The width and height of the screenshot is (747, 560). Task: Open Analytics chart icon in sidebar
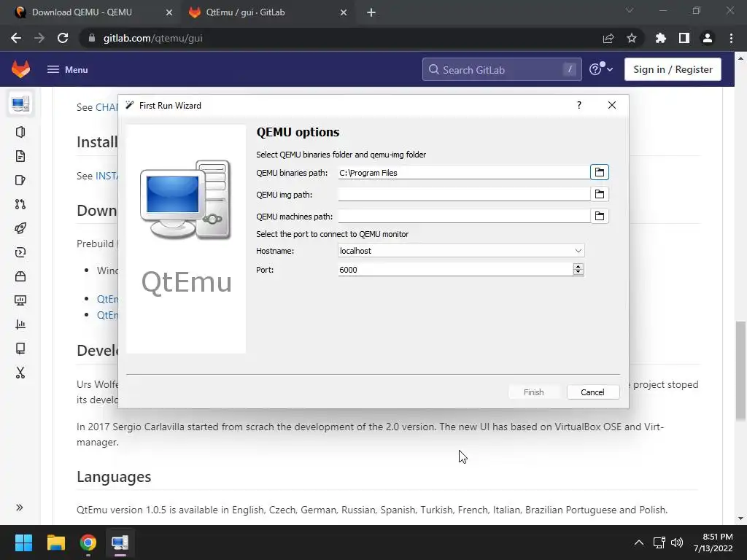(x=20, y=324)
